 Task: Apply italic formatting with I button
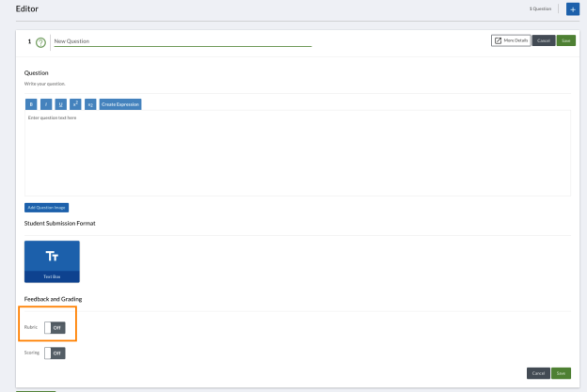[x=46, y=104]
